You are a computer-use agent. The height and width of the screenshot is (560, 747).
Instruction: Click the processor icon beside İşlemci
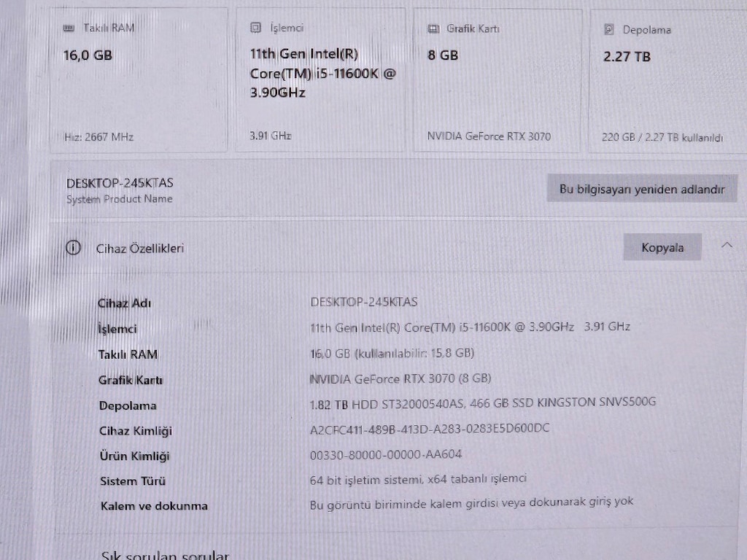click(256, 28)
